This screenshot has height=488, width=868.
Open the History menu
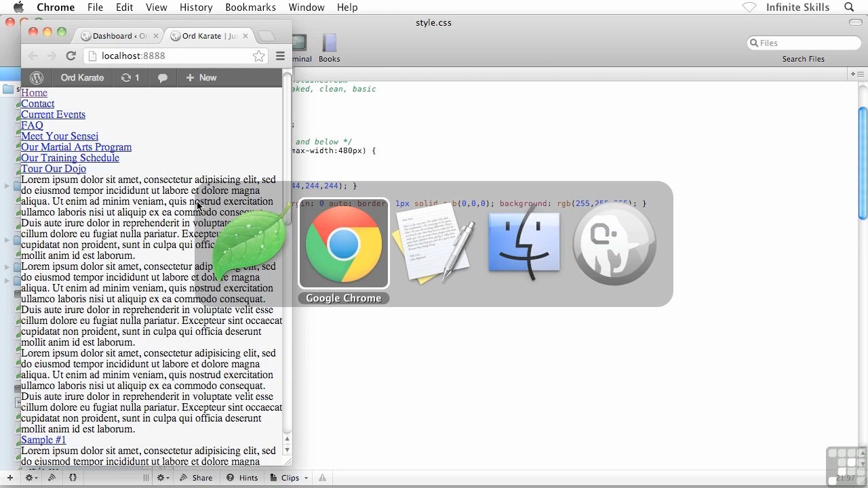[x=196, y=7]
